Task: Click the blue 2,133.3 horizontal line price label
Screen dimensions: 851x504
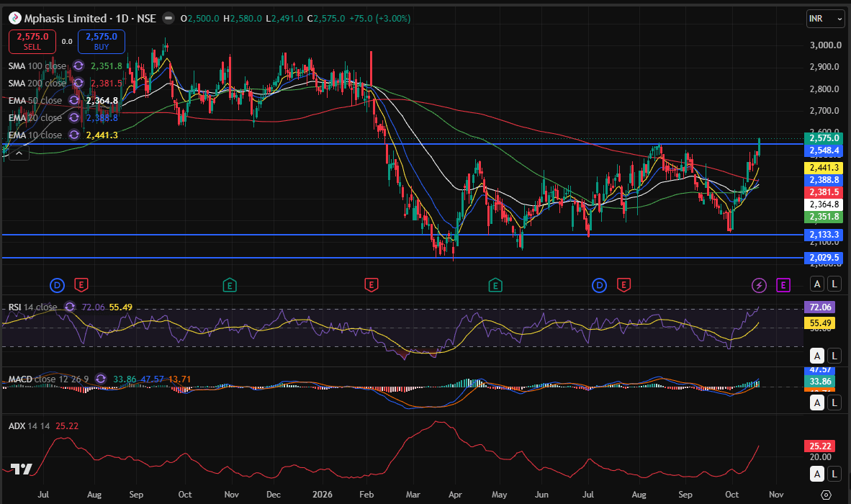Action: (824, 235)
